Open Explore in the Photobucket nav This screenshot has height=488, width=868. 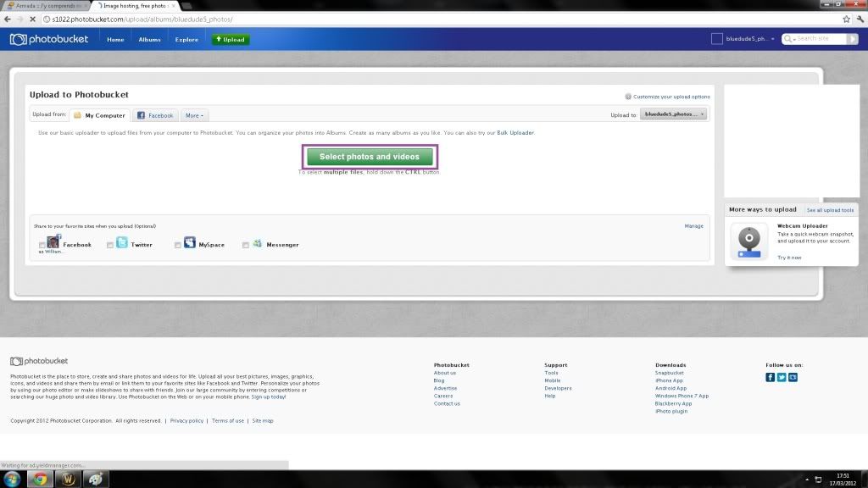(186, 40)
